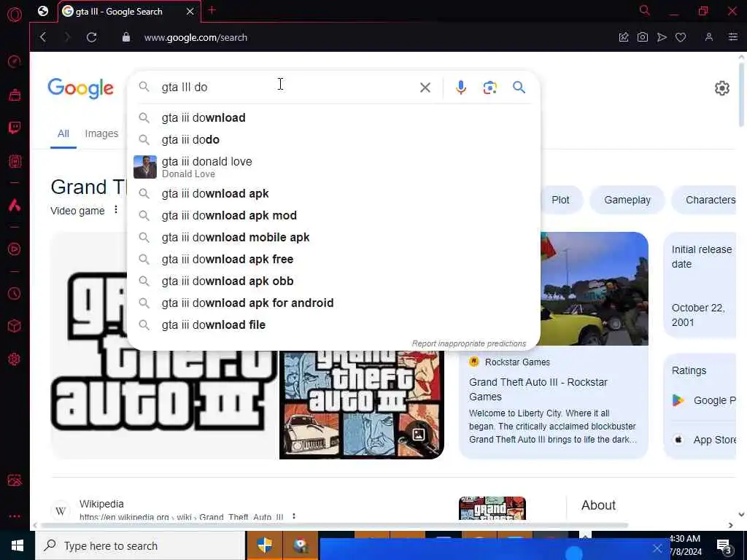This screenshot has width=747, height=560.
Task: Select suggestion gta iii download apk obb
Action: pyautogui.click(x=333, y=281)
